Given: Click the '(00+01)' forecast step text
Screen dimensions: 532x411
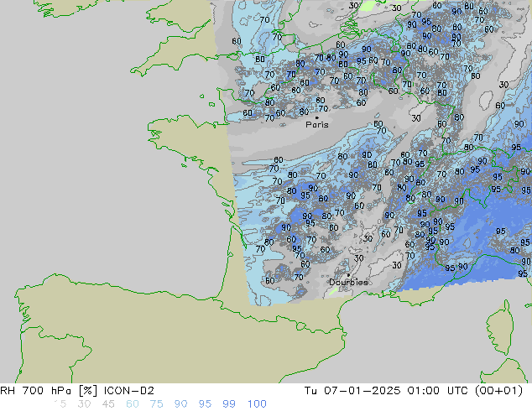Looking at the screenshot, I should coord(498,391).
